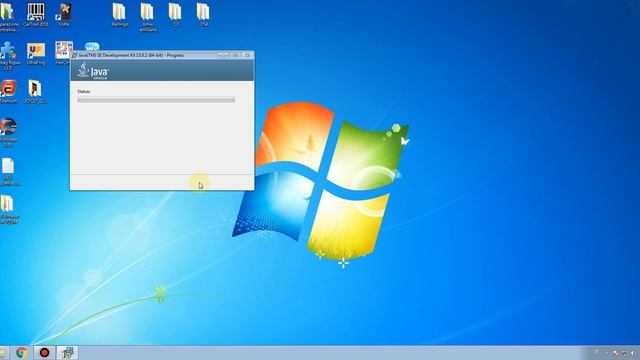Launch the UltraProg desktop shortcut
This screenshot has height=360, width=640.
(36, 53)
